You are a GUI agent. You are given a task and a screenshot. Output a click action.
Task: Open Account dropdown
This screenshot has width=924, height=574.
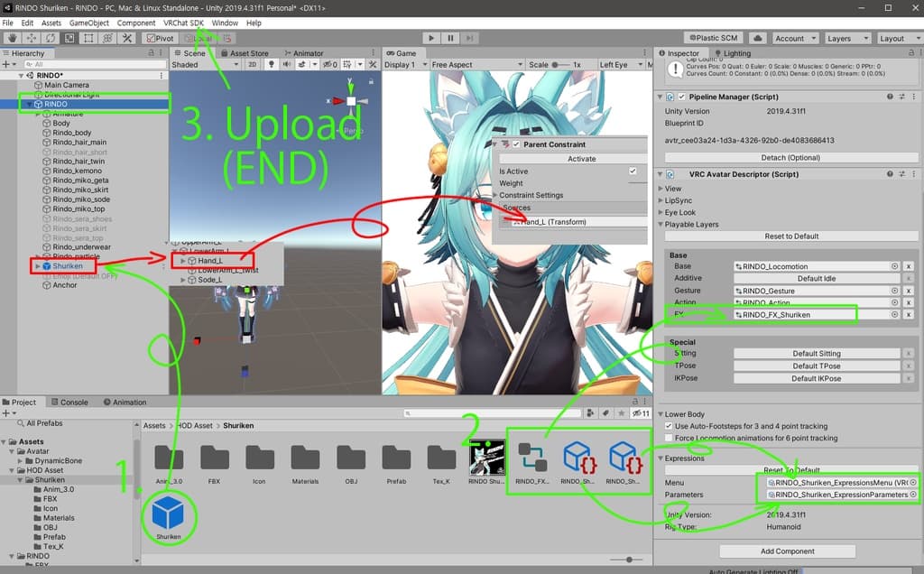tap(796, 38)
